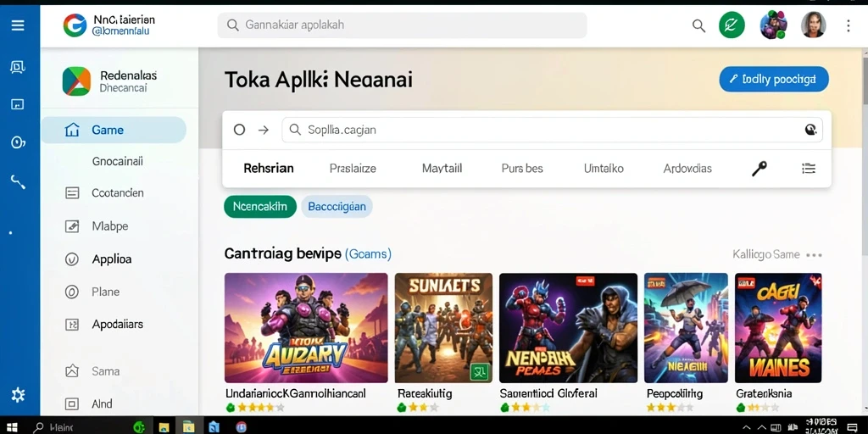Click the colorful G logo in header
Viewport: 868px width, 434px height.
coord(75,25)
